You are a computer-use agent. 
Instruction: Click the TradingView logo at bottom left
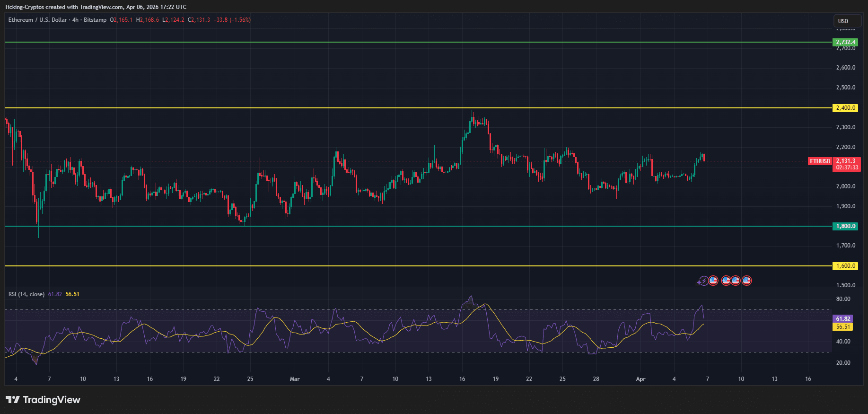[43, 400]
